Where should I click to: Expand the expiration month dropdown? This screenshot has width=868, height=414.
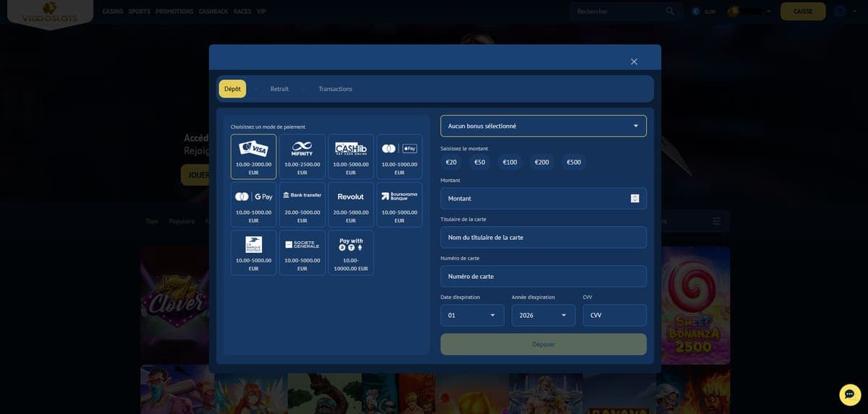[472, 315]
